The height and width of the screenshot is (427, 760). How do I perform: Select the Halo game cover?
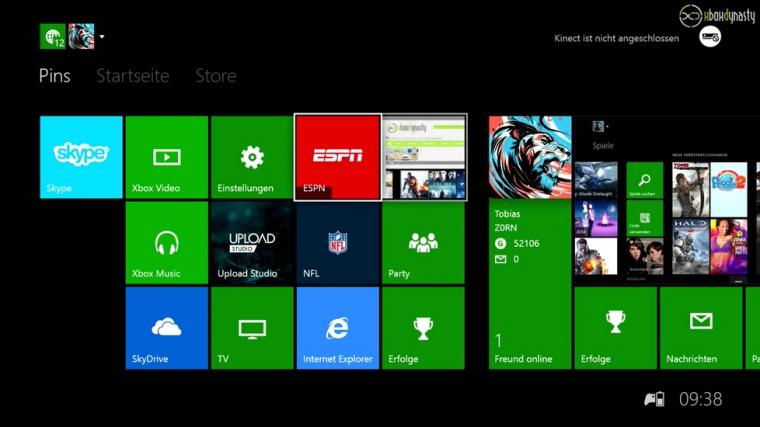coord(690,247)
